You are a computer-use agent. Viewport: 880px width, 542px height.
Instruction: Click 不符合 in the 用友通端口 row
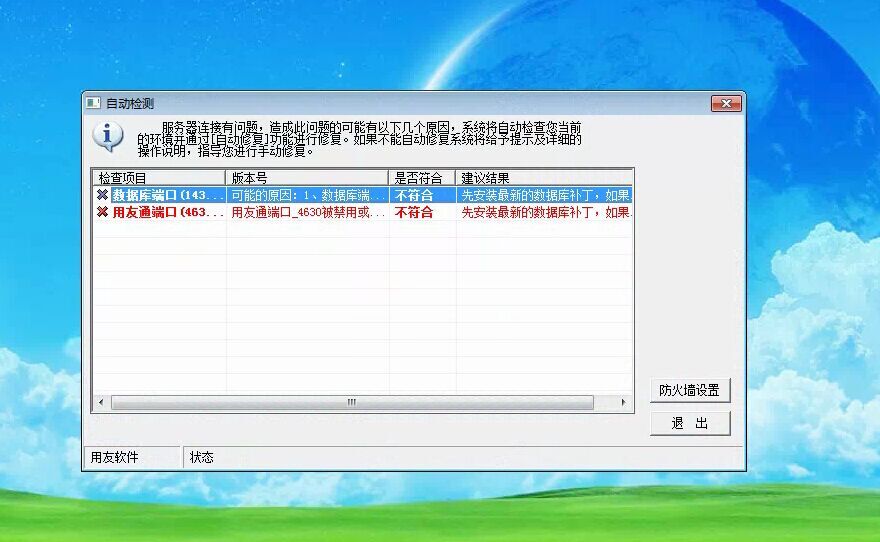pos(414,212)
